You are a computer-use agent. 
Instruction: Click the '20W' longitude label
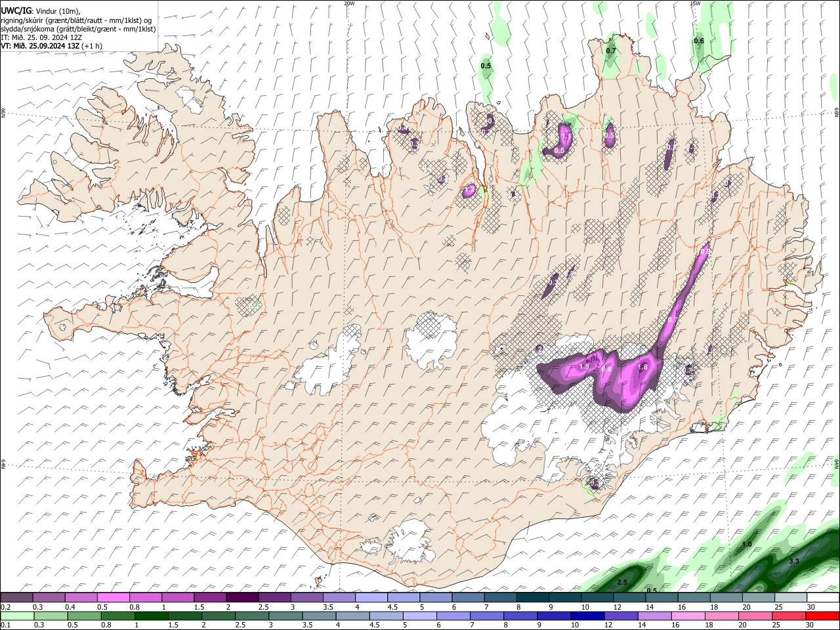pyautogui.click(x=349, y=3)
